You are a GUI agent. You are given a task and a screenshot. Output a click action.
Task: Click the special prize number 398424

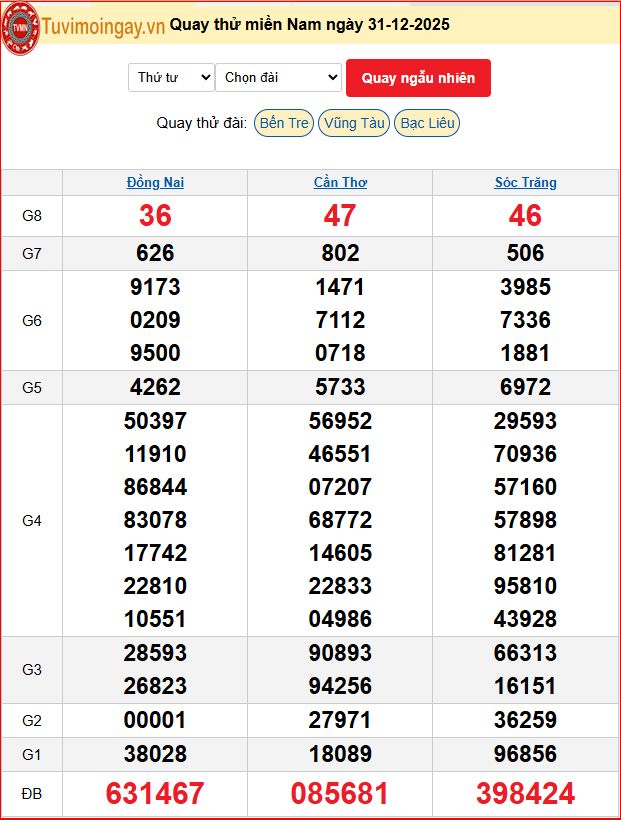(x=525, y=794)
